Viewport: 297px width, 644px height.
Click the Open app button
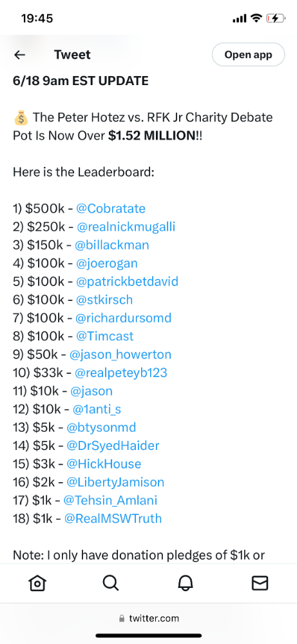pos(248,55)
